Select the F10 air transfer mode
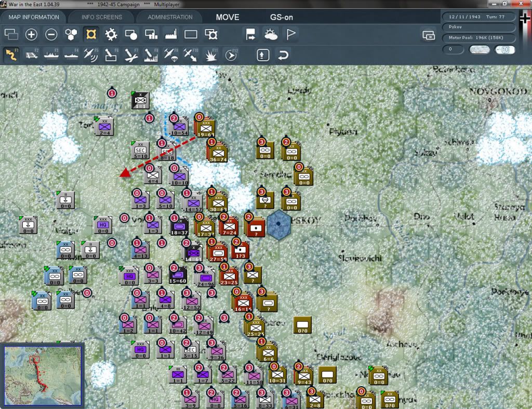This screenshot has height=409, width=532. [x=190, y=55]
